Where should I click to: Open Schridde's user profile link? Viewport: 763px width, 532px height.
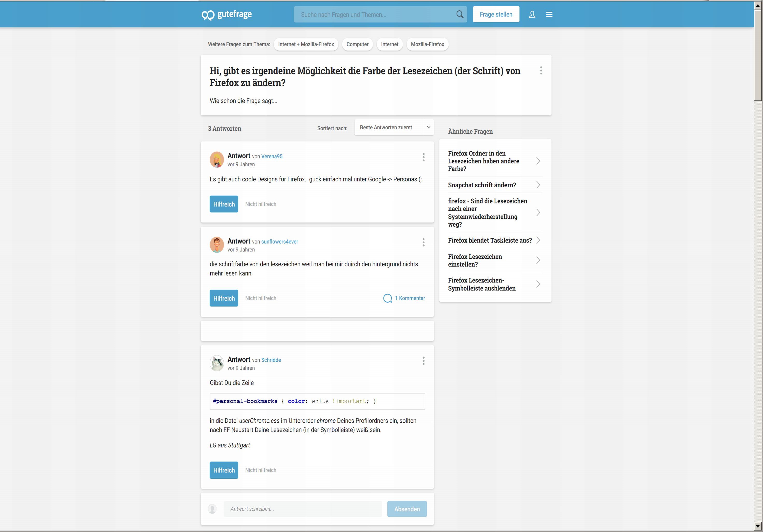[x=271, y=360]
